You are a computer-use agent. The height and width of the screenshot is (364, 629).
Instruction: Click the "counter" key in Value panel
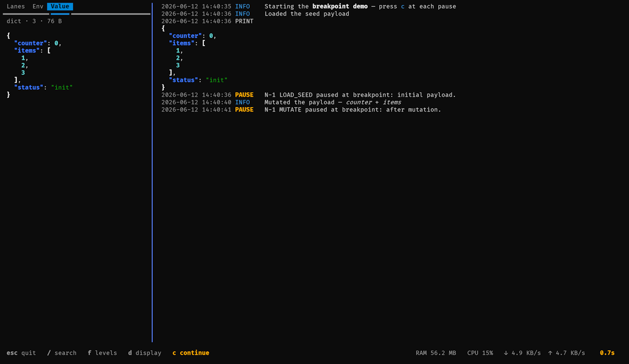tap(30, 43)
